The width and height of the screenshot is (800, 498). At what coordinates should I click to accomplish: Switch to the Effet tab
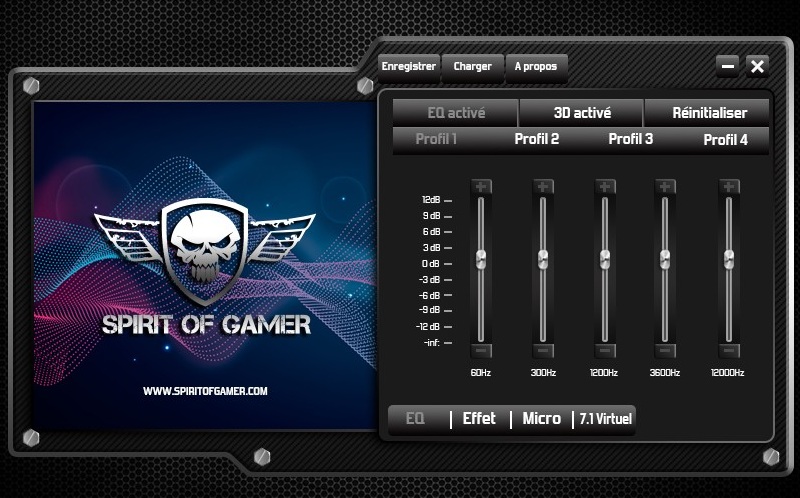(x=479, y=419)
